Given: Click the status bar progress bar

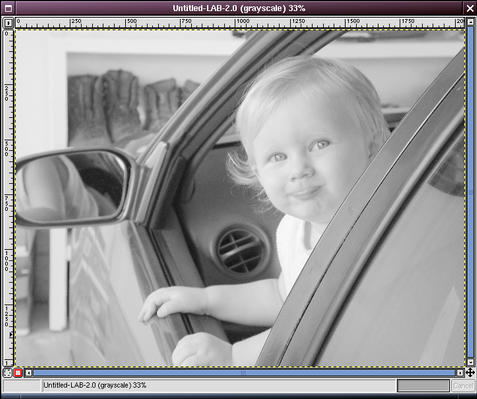Looking at the screenshot, I should pyautogui.click(x=423, y=386).
